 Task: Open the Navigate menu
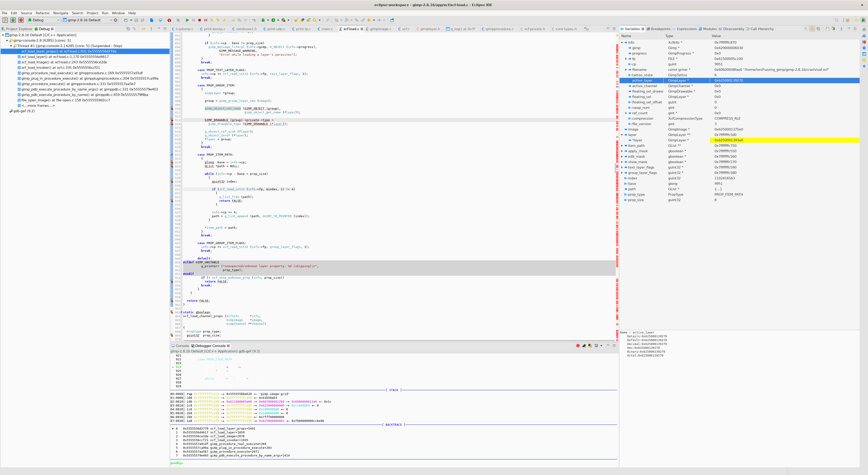(x=61, y=13)
